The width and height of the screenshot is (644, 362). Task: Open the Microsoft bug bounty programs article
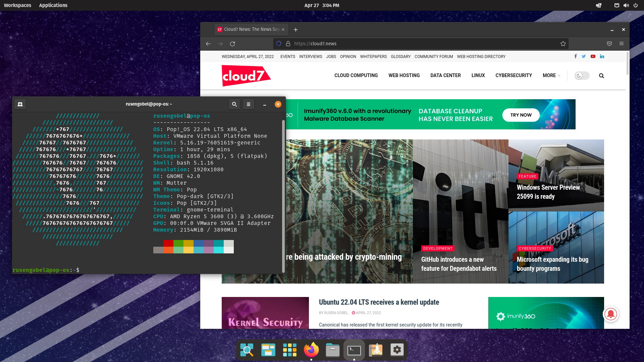552,264
